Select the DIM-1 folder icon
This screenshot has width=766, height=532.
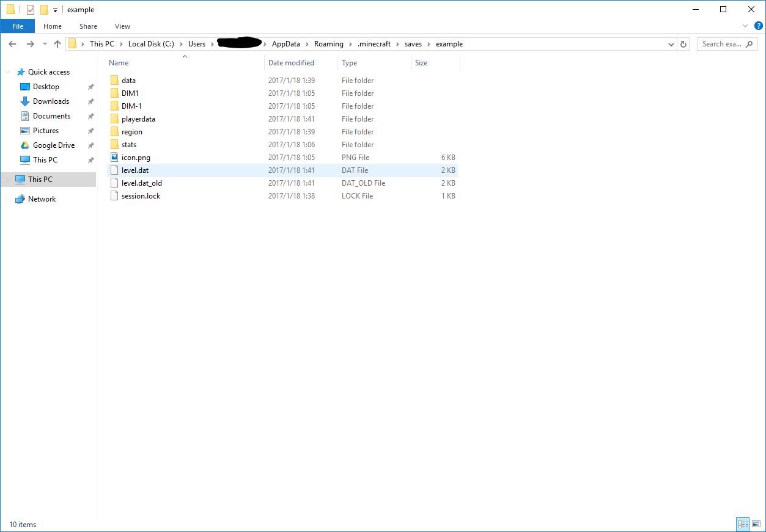coord(114,106)
